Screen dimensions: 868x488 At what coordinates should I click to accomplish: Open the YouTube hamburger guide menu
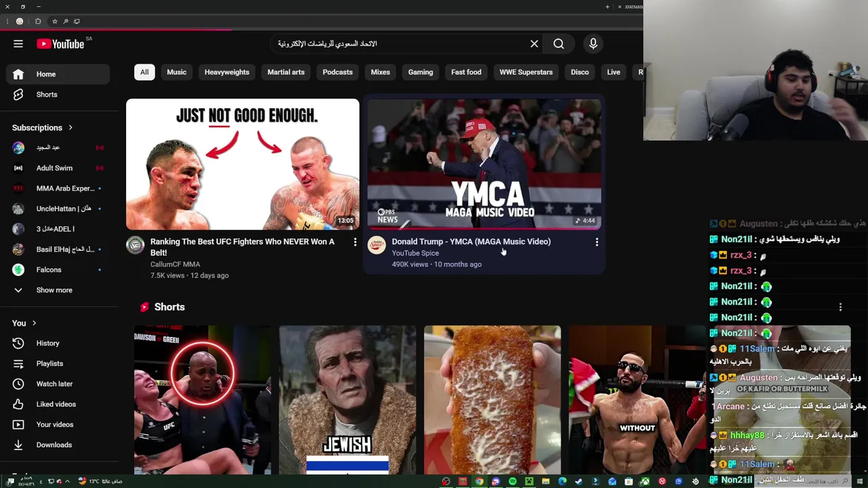click(18, 44)
